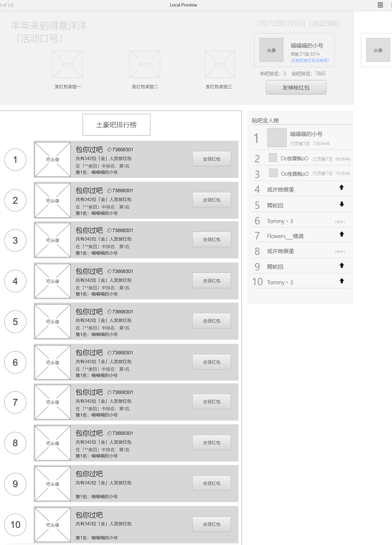The height and width of the screenshot is (545, 392).
Task: Click the 发红包奖励二 icon placeholder
Action: tap(145, 64)
